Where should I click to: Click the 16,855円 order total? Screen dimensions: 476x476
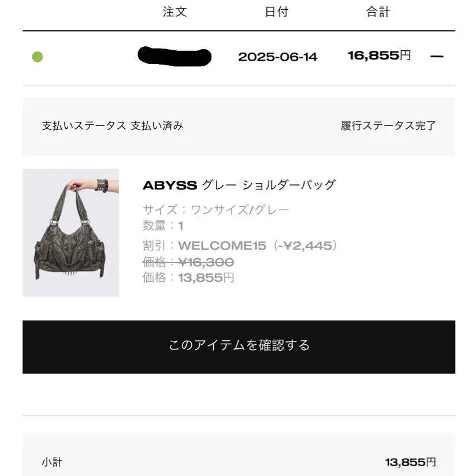click(379, 55)
